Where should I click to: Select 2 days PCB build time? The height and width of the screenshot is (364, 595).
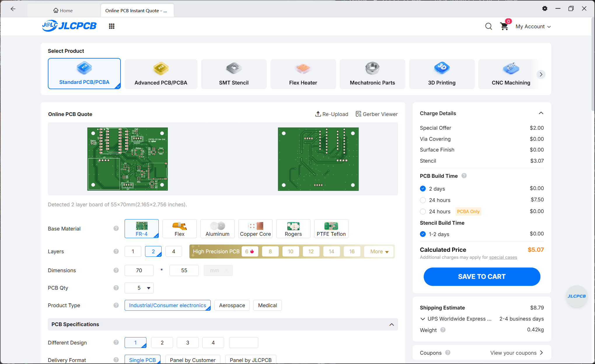click(423, 189)
